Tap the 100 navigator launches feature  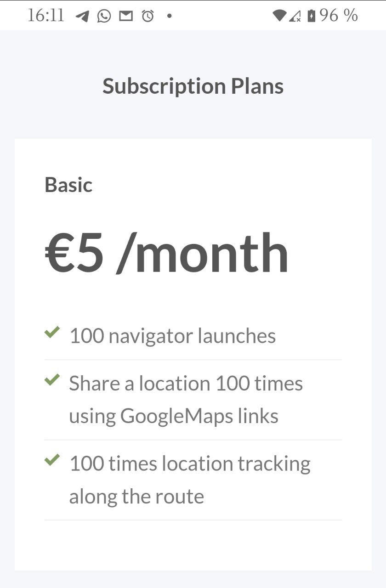pos(172,336)
